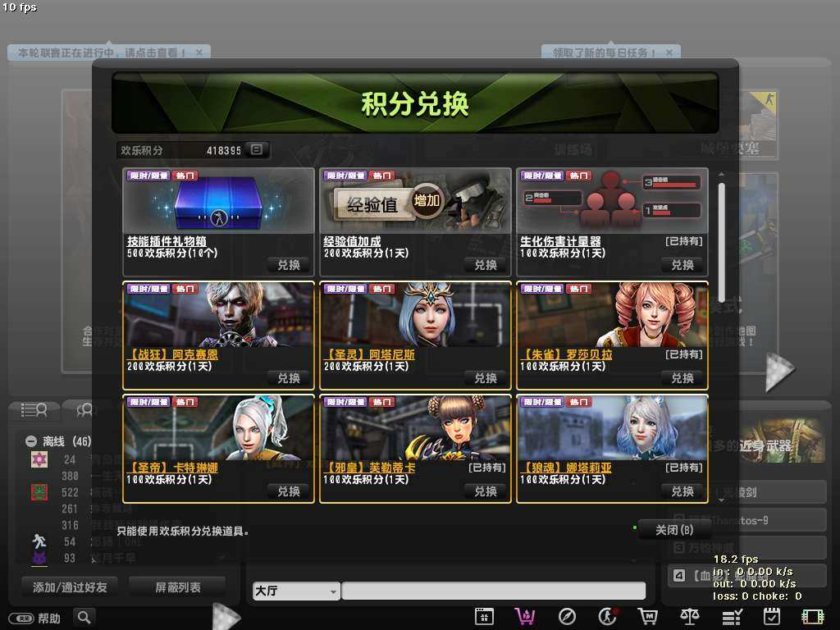Open the calendar check-in icon
The height and width of the screenshot is (630, 840).
[x=772, y=616]
